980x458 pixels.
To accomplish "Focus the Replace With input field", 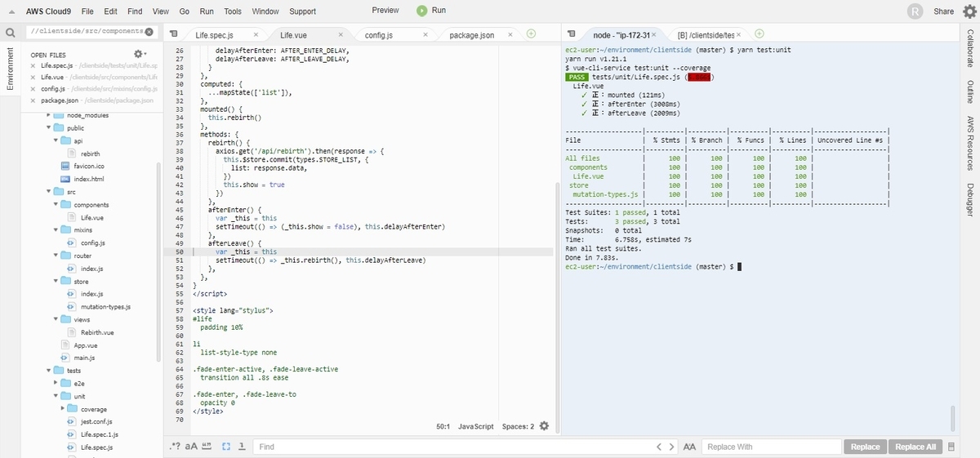I will [x=772, y=447].
